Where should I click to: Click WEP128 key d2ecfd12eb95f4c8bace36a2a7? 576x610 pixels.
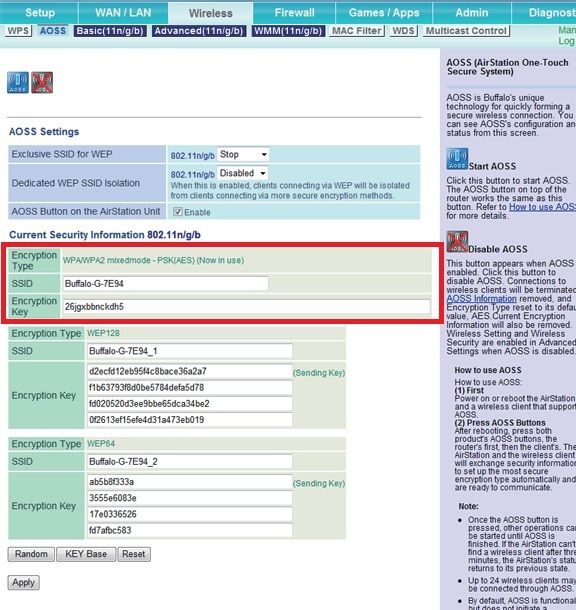pyautogui.click(x=190, y=371)
